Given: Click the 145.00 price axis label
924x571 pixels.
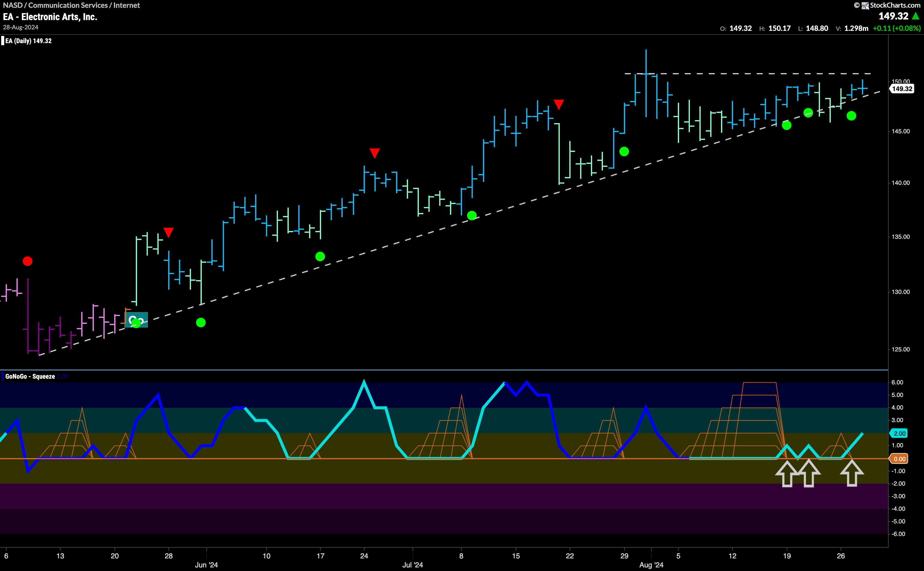Looking at the screenshot, I should click(x=901, y=132).
